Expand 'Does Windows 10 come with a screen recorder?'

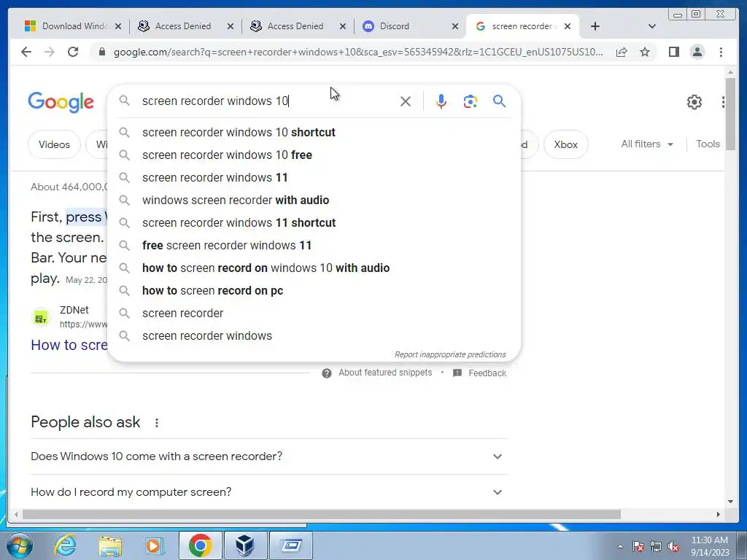click(x=268, y=456)
